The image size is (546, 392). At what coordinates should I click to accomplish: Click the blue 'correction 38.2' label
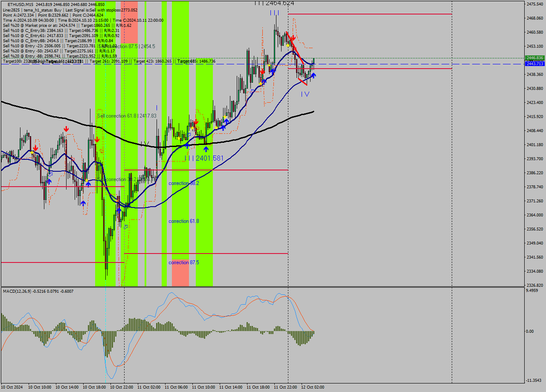coord(184,183)
